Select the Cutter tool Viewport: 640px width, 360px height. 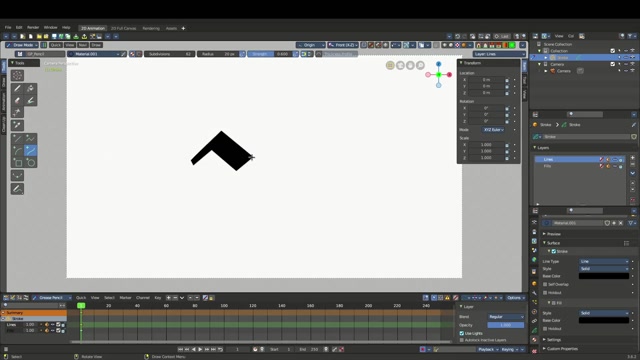click(x=17, y=112)
